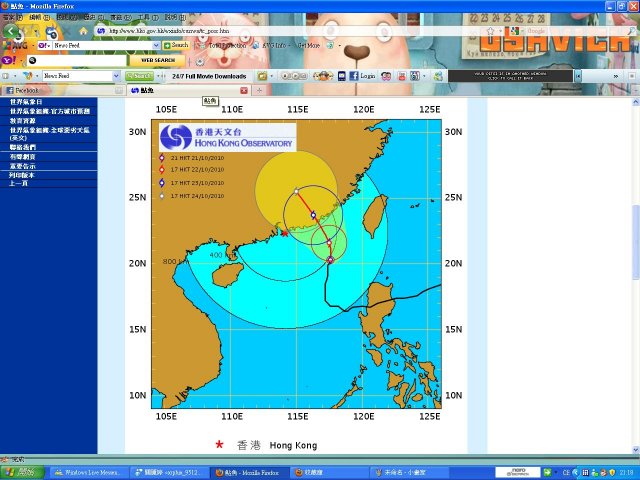Click the media player controls on toolbar
The height and width of the screenshot is (480, 640).
click(x=294, y=76)
